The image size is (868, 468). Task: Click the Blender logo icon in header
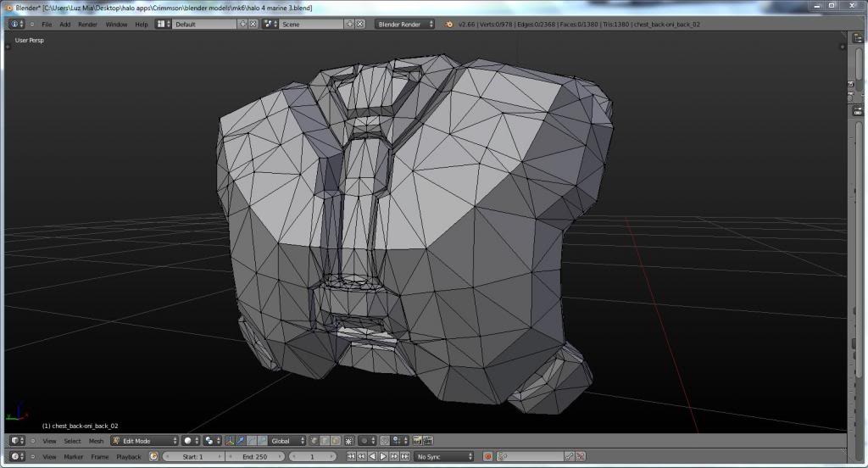(449, 24)
